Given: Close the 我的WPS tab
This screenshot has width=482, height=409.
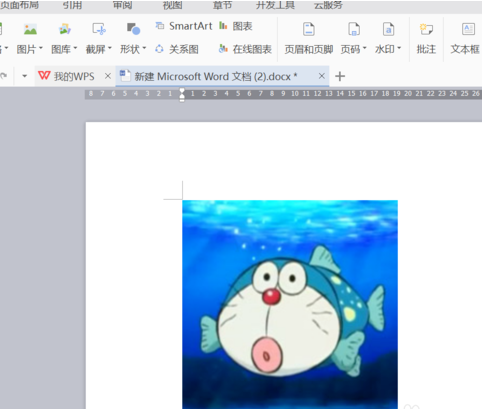Looking at the screenshot, I should coord(108,76).
